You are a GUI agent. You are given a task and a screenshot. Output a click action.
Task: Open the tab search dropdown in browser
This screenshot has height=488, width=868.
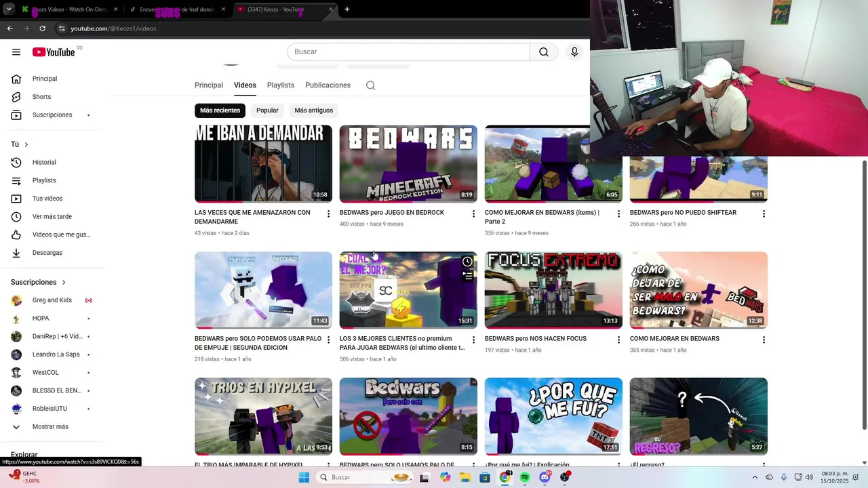(x=9, y=9)
